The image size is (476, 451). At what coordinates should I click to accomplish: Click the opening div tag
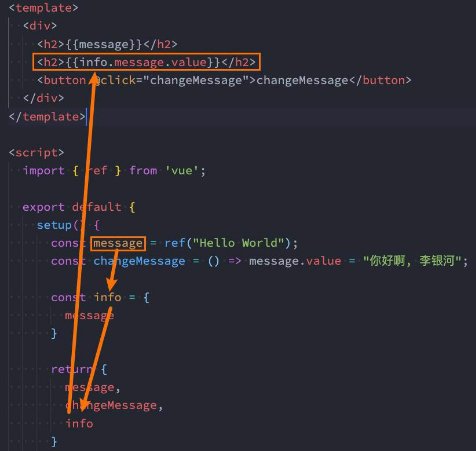(40, 26)
